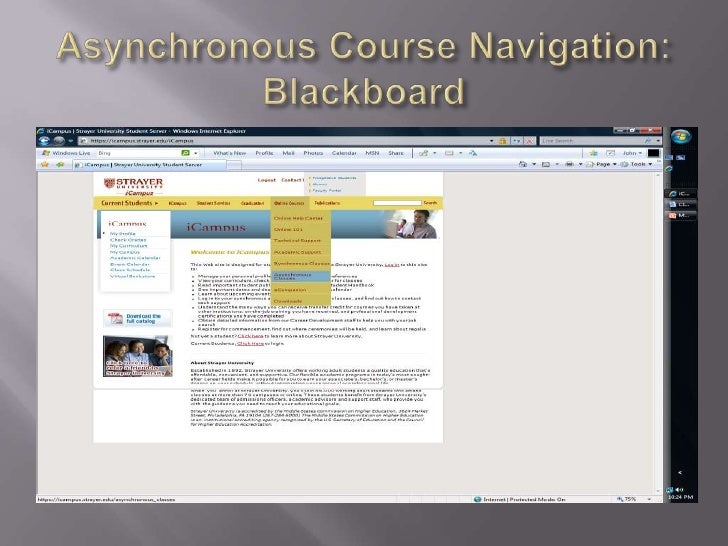Click inside the Live Search box
This screenshot has height=546, width=728.
(x=591, y=141)
